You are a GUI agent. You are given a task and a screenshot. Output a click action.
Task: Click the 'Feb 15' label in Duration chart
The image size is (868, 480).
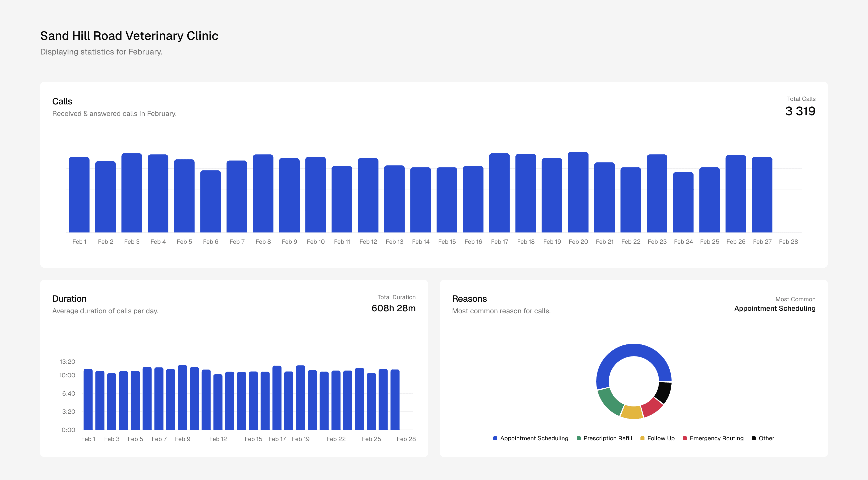coord(253,439)
